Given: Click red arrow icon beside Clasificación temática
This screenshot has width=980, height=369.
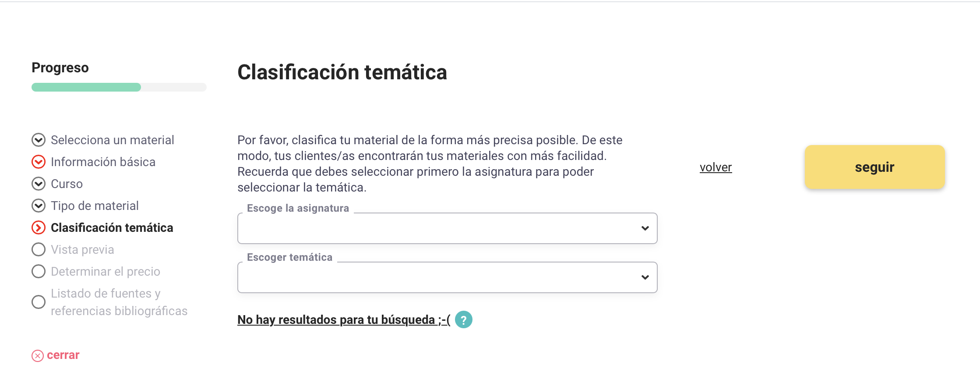Looking at the screenshot, I should tap(39, 227).
